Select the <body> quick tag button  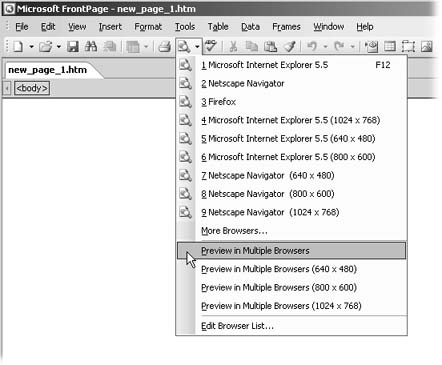tap(32, 88)
